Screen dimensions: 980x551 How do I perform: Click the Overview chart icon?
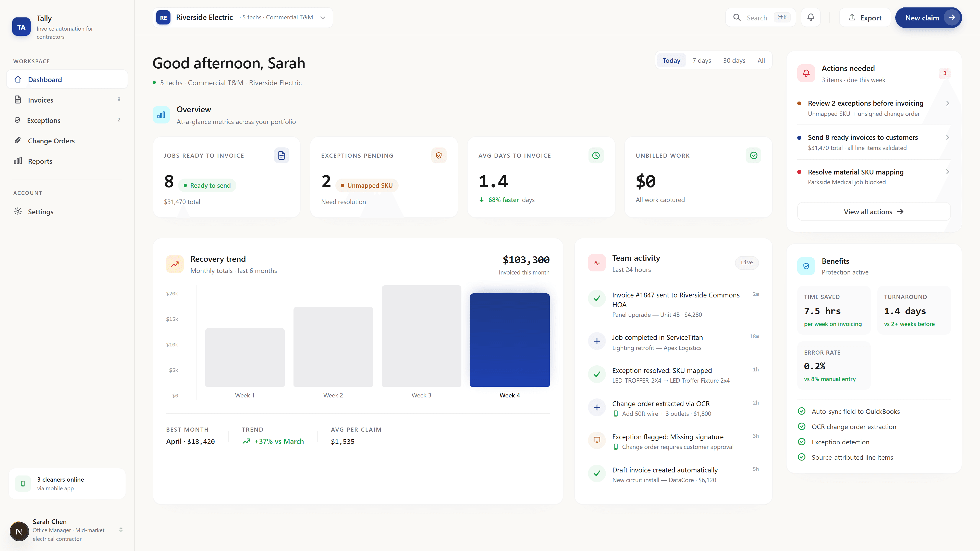(161, 115)
